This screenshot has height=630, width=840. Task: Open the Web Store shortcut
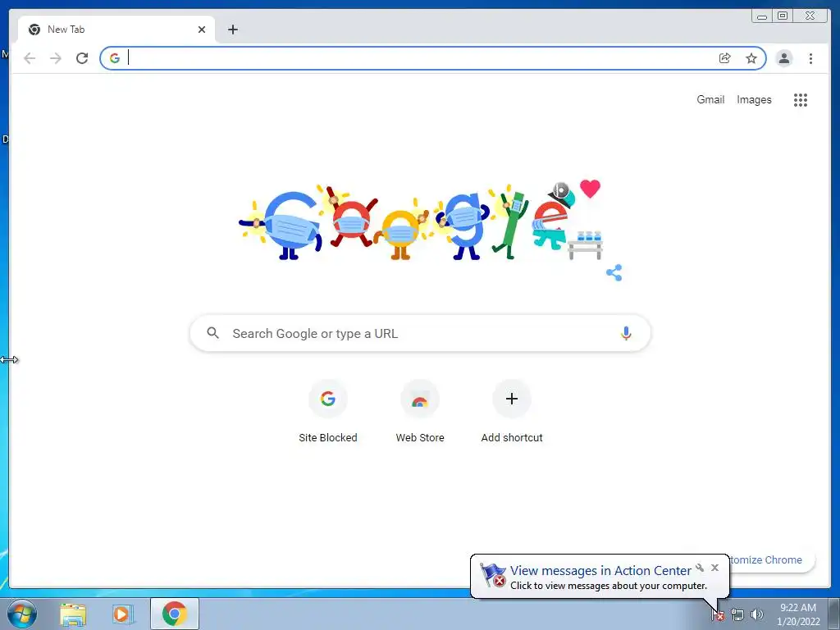pyautogui.click(x=420, y=412)
